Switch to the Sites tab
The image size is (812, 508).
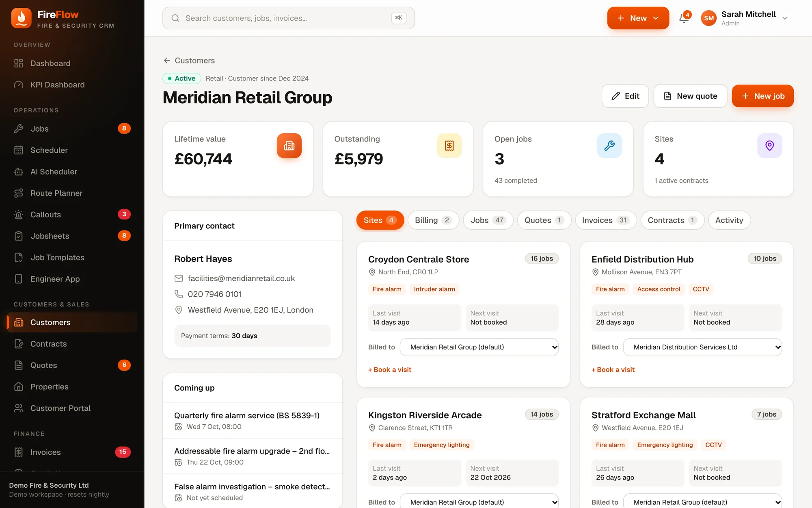380,220
